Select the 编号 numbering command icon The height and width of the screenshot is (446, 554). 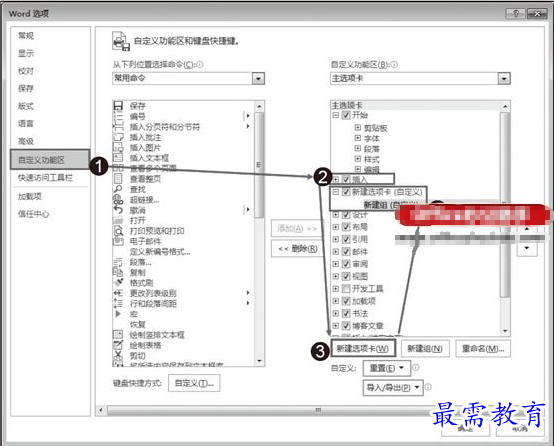coord(118,116)
